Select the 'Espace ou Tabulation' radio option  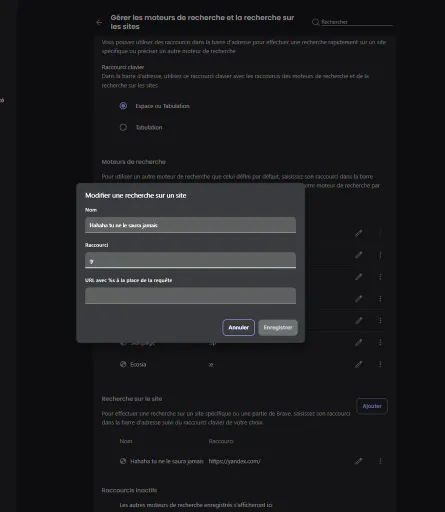coord(123,106)
